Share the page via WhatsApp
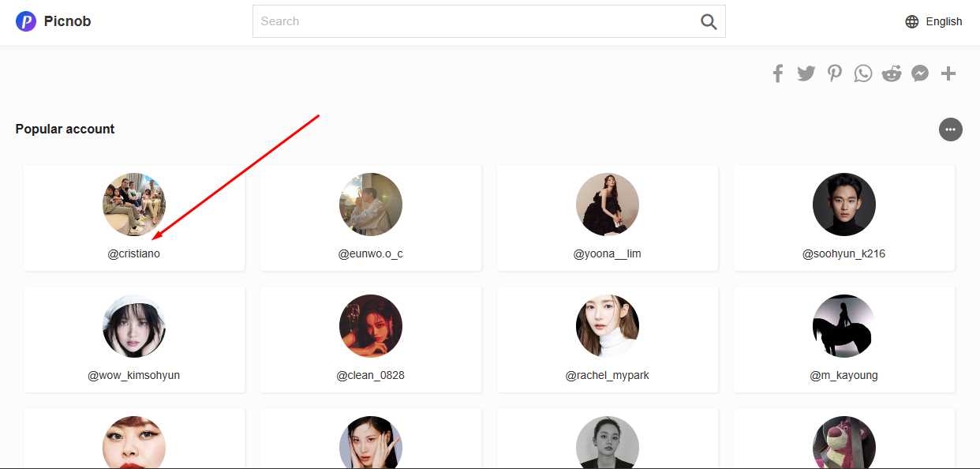 point(863,73)
